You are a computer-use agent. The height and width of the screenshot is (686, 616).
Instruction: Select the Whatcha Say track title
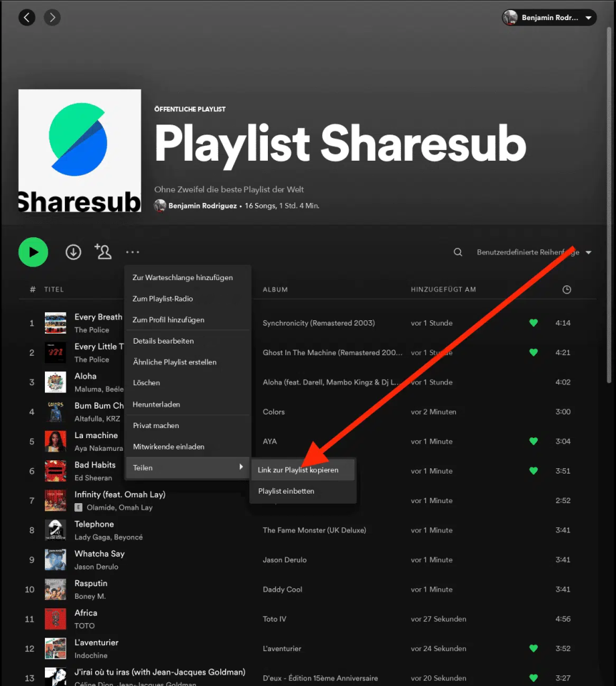(100, 553)
